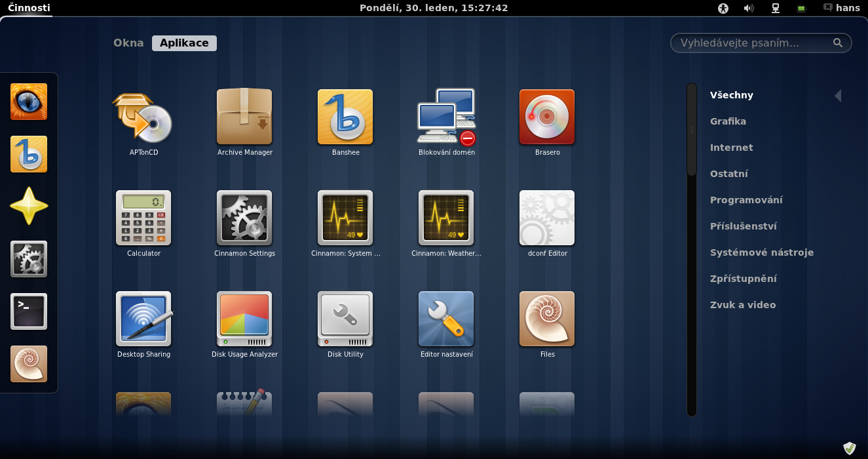Click the magnifier icon in search box
The width and height of the screenshot is (868, 459).
(837, 43)
